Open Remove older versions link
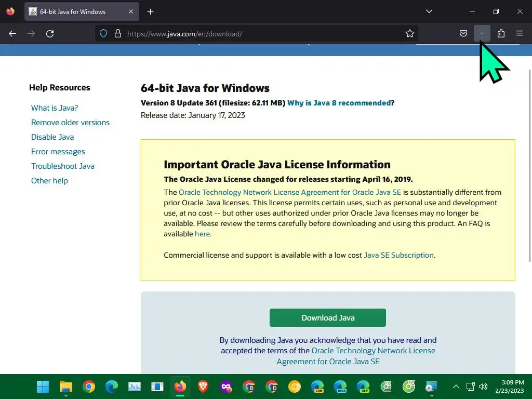Screen dimensions: 532x399 pos(70,123)
